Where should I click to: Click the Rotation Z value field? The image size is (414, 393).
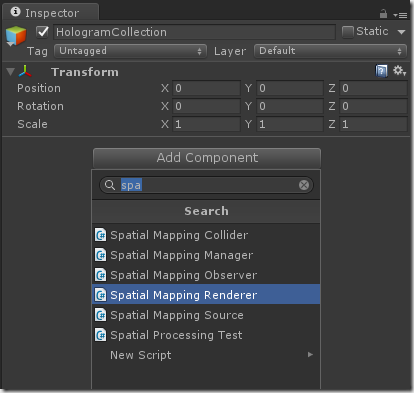[x=373, y=106]
